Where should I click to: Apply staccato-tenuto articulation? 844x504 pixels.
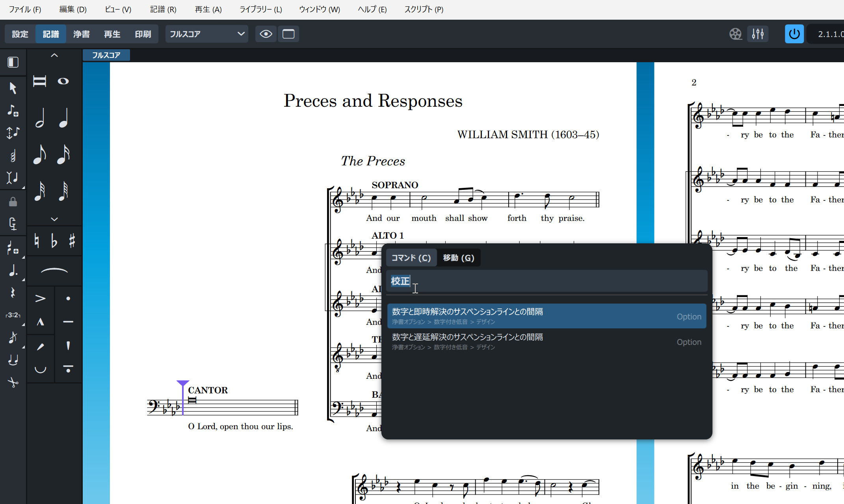68,369
